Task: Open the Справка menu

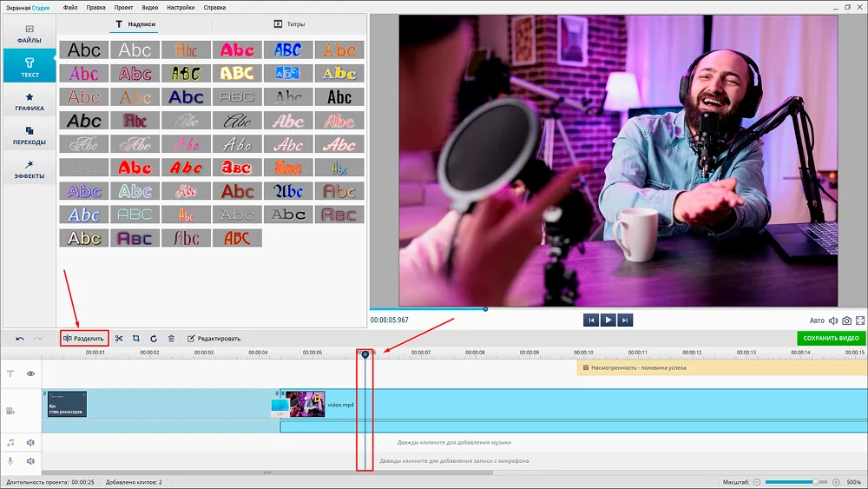Action: [x=214, y=7]
